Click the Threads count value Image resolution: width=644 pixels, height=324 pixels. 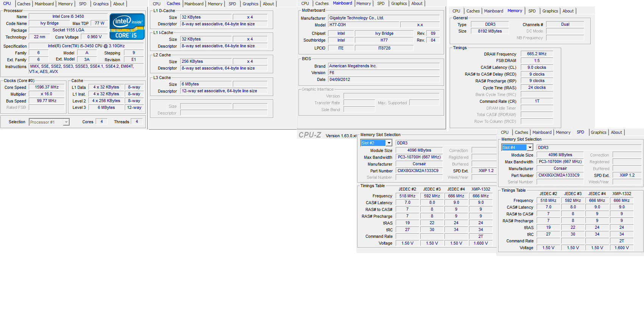[137, 122]
